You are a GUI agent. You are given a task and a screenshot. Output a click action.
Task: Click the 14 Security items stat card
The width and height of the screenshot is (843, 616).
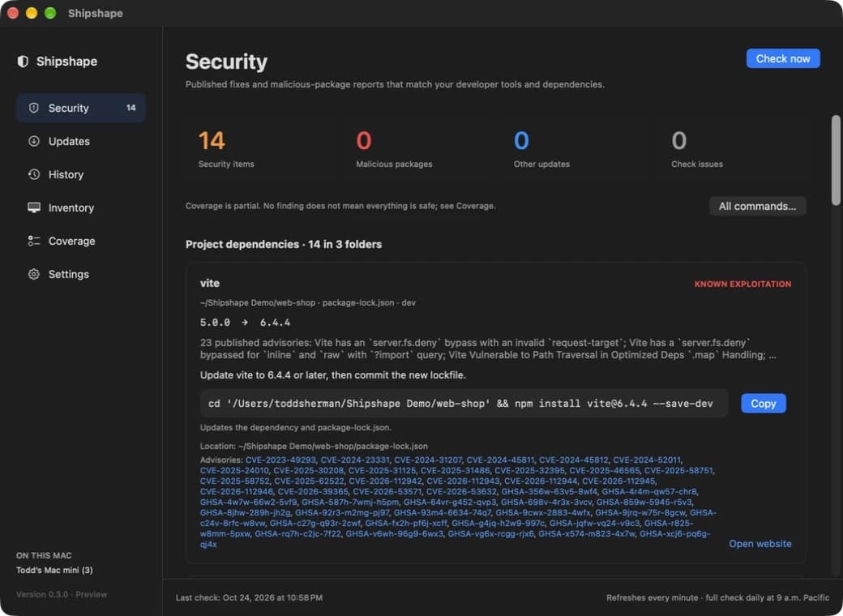[x=262, y=150]
